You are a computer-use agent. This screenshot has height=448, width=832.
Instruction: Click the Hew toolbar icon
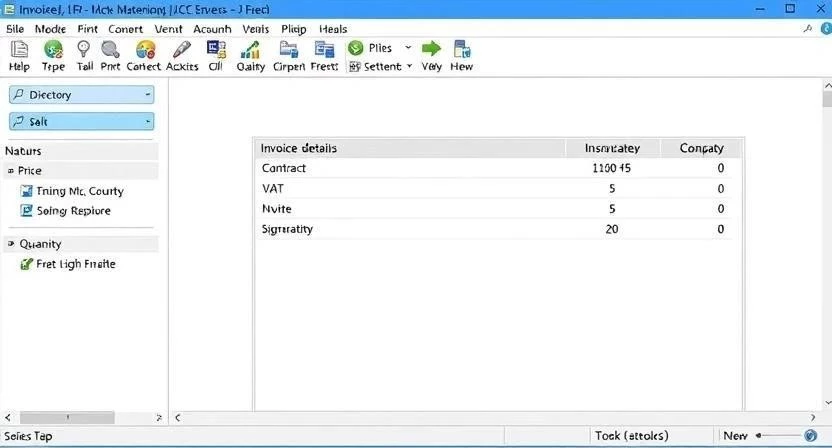pos(462,49)
